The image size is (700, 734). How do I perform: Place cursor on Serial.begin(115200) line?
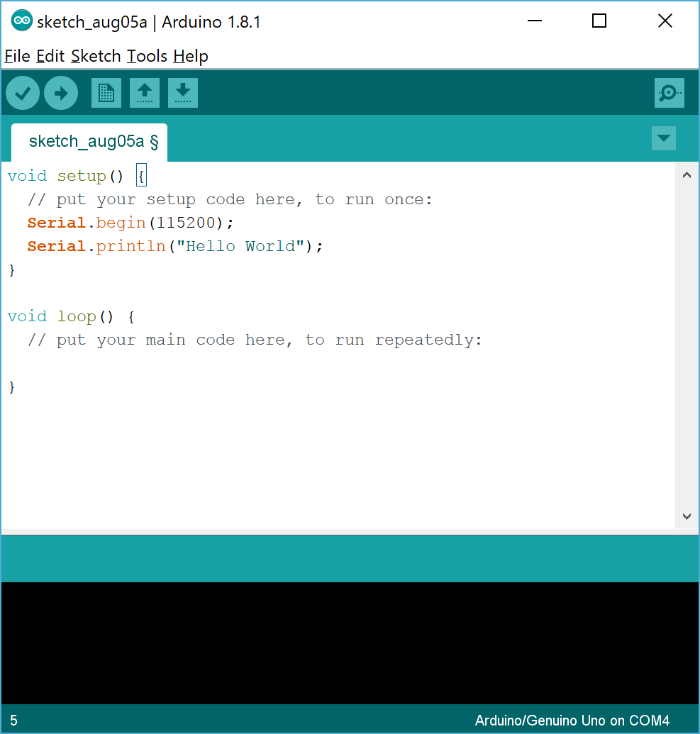[x=130, y=223]
